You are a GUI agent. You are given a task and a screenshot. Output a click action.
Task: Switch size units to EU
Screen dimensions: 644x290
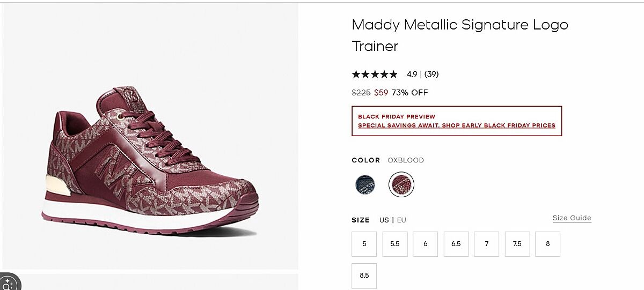(x=401, y=220)
